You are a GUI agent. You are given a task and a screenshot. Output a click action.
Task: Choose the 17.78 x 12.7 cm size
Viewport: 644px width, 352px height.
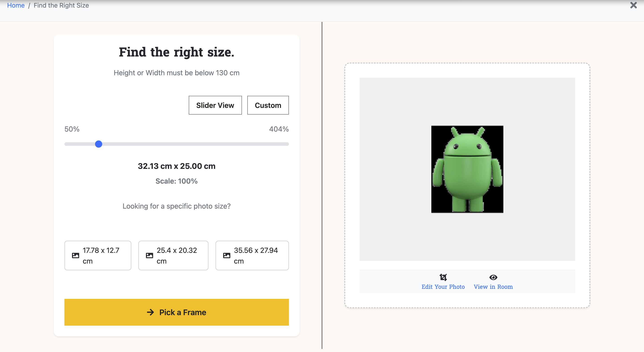pos(98,255)
